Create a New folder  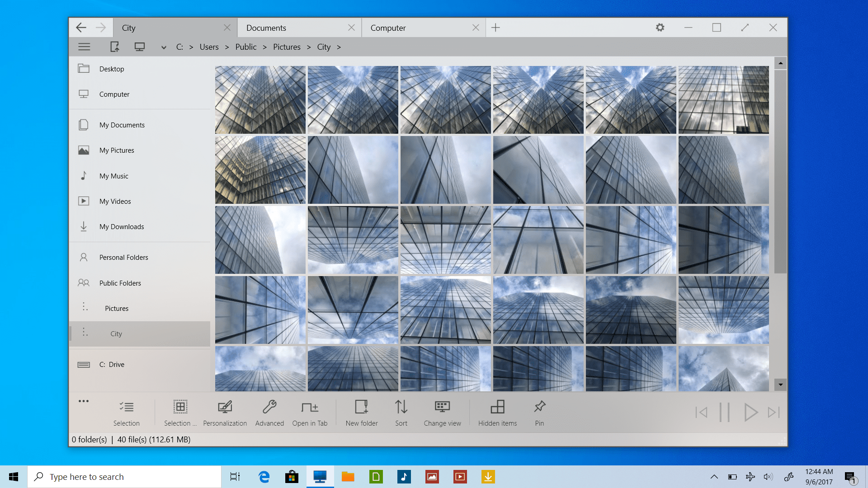click(x=362, y=412)
